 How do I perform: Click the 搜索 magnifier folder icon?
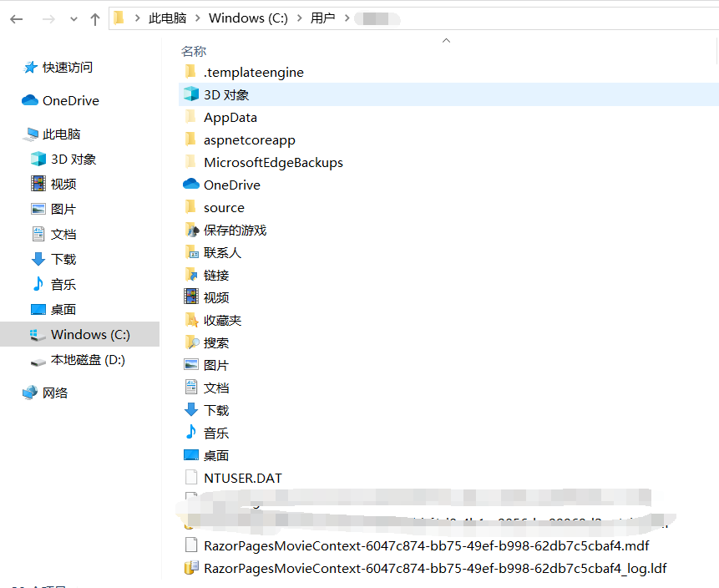pyautogui.click(x=192, y=342)
